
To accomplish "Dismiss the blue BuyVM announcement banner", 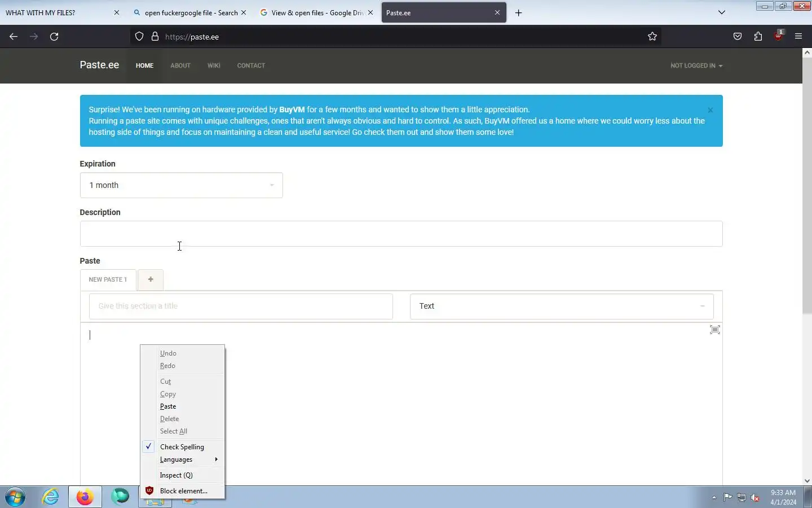I will tap(710, 110).
